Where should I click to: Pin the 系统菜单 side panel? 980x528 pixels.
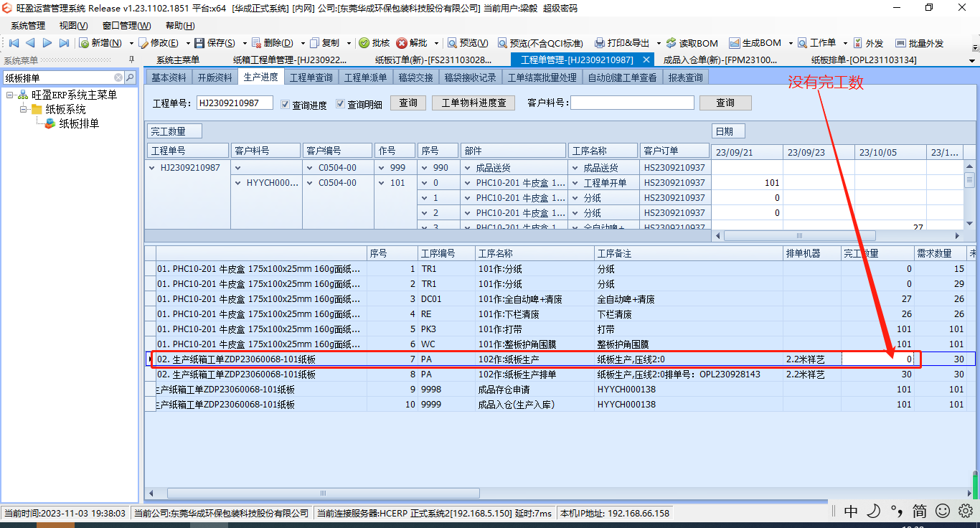pyautogui.click(x=131, y=60)
